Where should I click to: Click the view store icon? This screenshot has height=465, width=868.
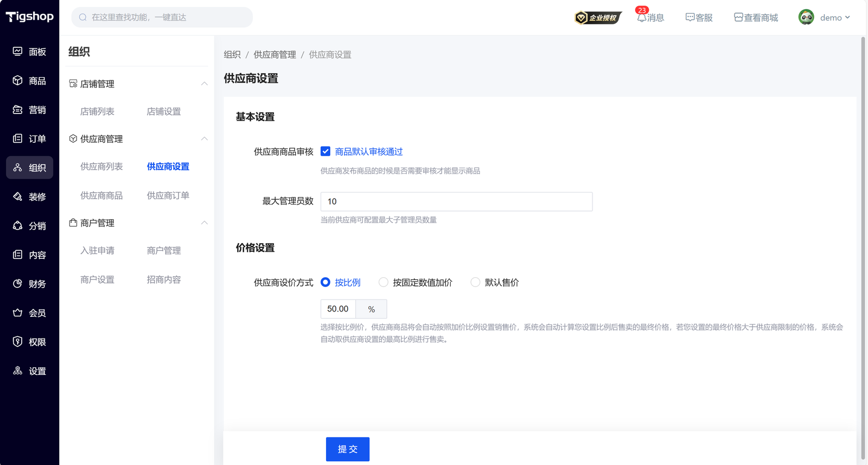[x=738, y=17]
